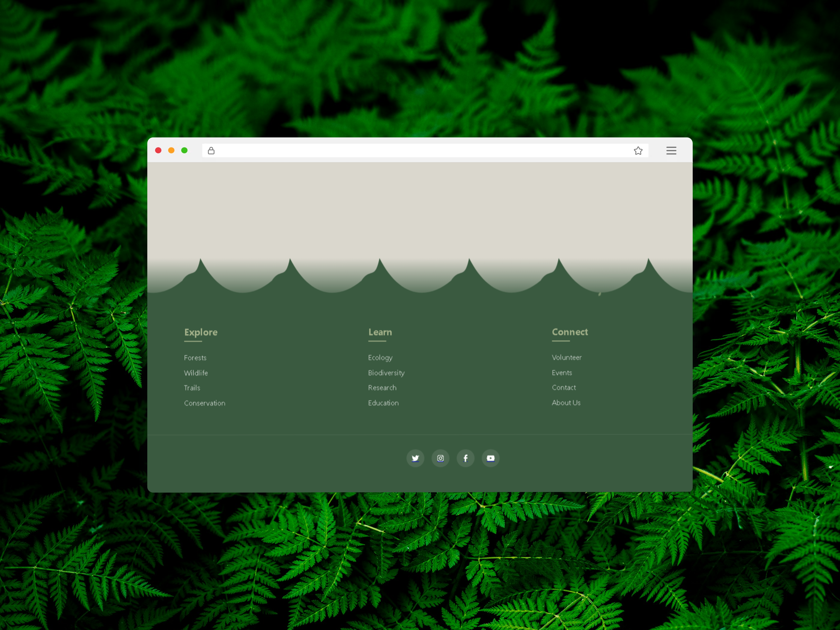Image resolution: width=840 pixels, height=630 pixels.
Task: Click the About Us link
Action: (x=566, y=403)
